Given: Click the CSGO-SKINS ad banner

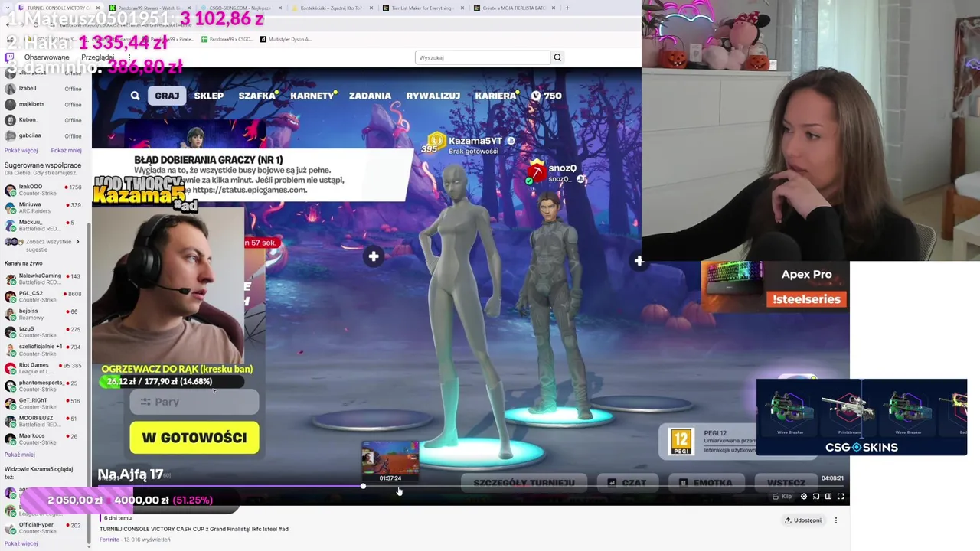Looking at the screenshot, I should tap(861, 417).
